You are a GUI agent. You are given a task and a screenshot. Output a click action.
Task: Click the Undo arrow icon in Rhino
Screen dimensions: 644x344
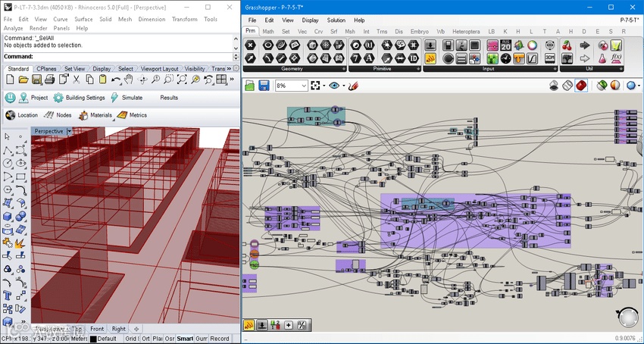pos(116,80)
